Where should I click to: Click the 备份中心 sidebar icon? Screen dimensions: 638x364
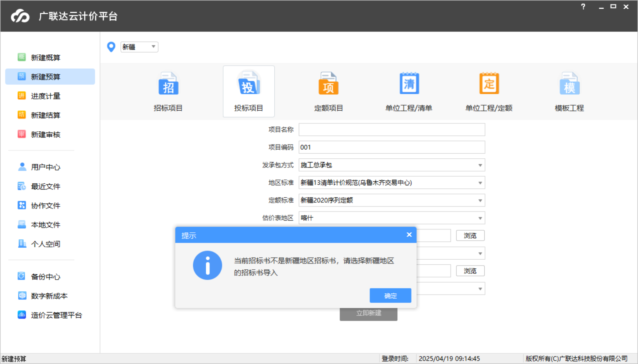(x=22, y=276)
